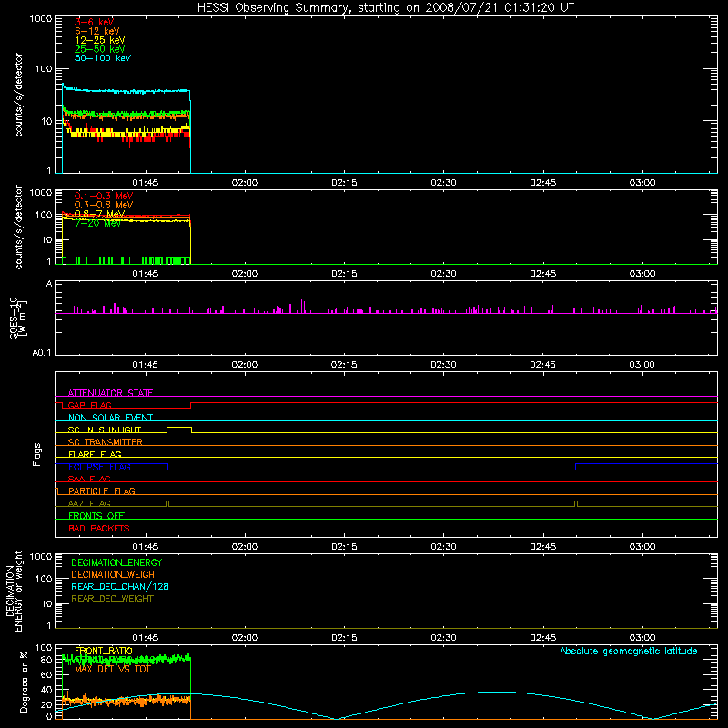The image size is (728, 728).
Task: Click 02:15 tick under the keV counts panel
Action: (344, 183)
